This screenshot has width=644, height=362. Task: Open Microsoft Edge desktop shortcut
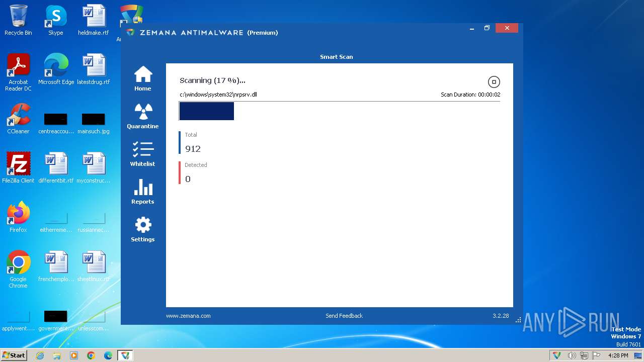click(56, 69)
